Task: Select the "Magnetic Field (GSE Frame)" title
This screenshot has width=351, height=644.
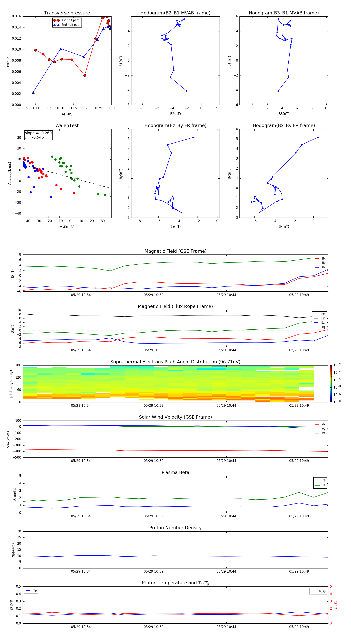Action: coord(175,251)
